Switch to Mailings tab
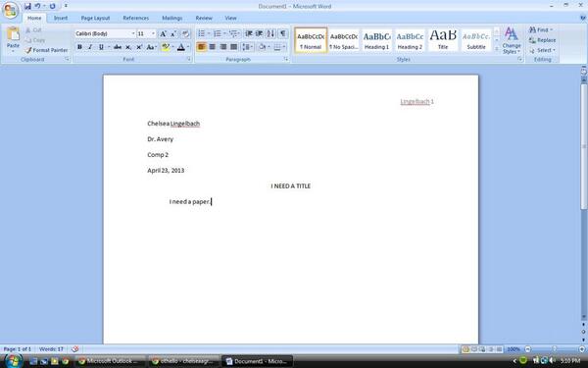 click(x=172, y=18)
